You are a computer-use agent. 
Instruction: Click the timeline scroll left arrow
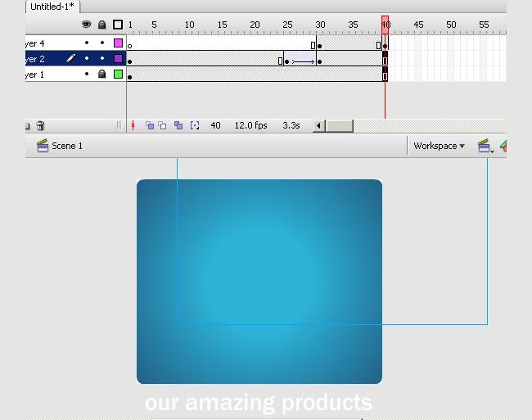[x=318, y=126]
